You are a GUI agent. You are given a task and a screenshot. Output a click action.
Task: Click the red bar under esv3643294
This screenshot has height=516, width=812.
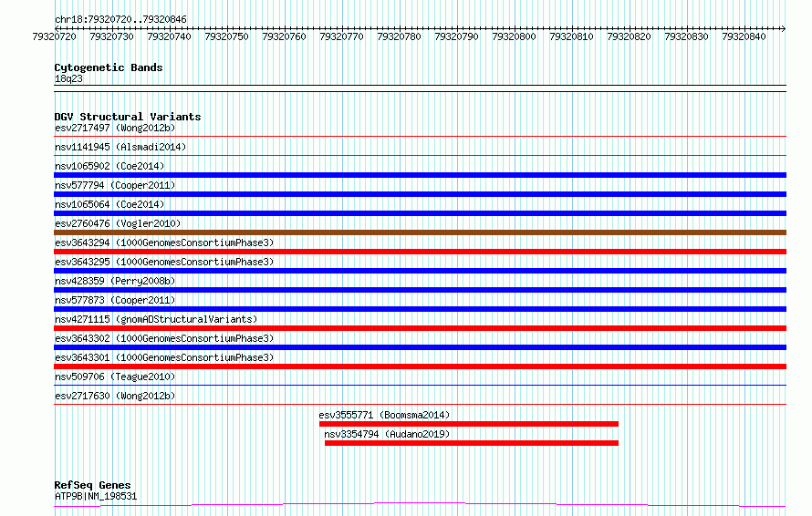click(x=420, y=252)
